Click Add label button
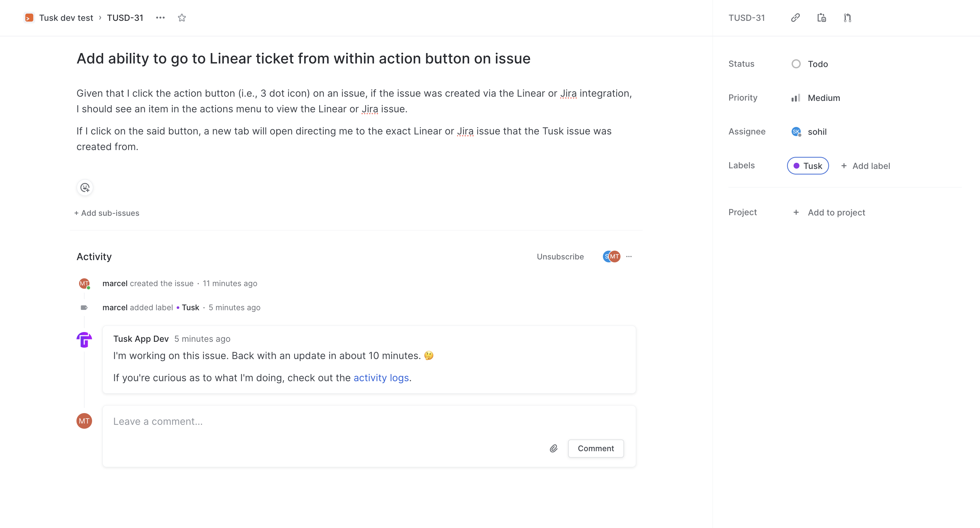980x528 pixels. point(865,166)
